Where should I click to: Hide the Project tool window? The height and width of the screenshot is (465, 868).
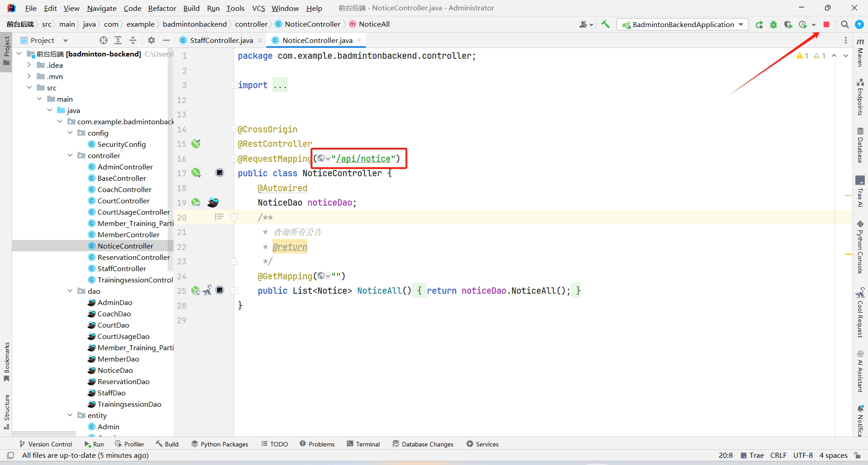(166, 40)
